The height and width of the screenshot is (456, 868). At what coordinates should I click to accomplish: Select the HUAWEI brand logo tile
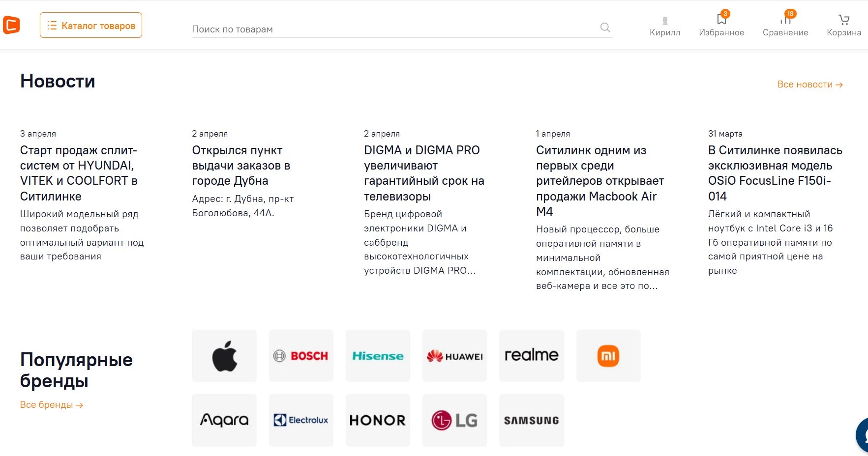pos(454,356)
